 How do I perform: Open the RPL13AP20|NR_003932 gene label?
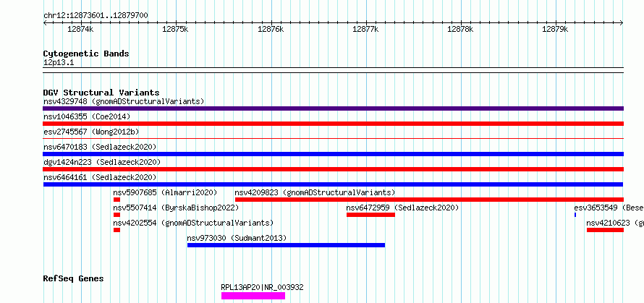[x=262, y=287]
